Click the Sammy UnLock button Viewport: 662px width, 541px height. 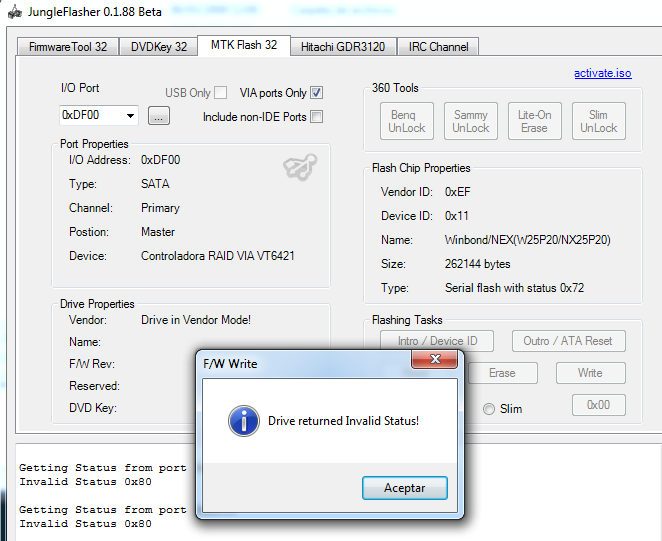(471, 121)
